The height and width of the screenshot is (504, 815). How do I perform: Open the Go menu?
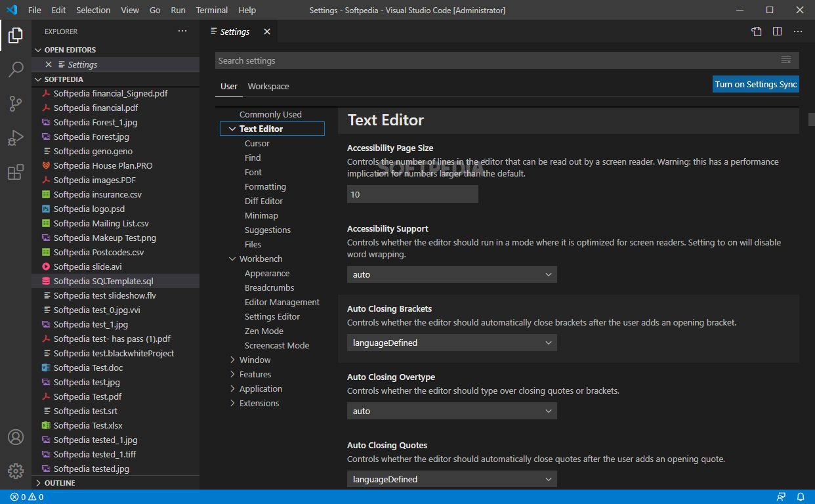click(x=155, y=10)
